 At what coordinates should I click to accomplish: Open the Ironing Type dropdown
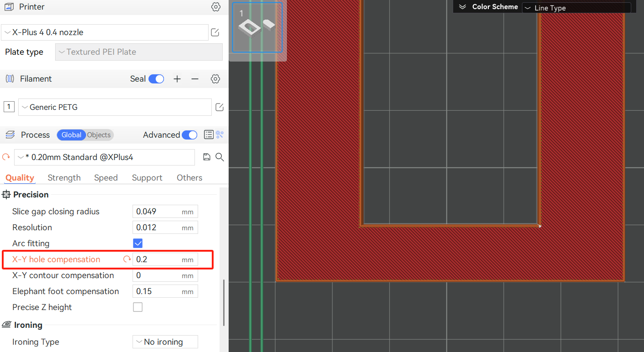[x=165, y=342]
